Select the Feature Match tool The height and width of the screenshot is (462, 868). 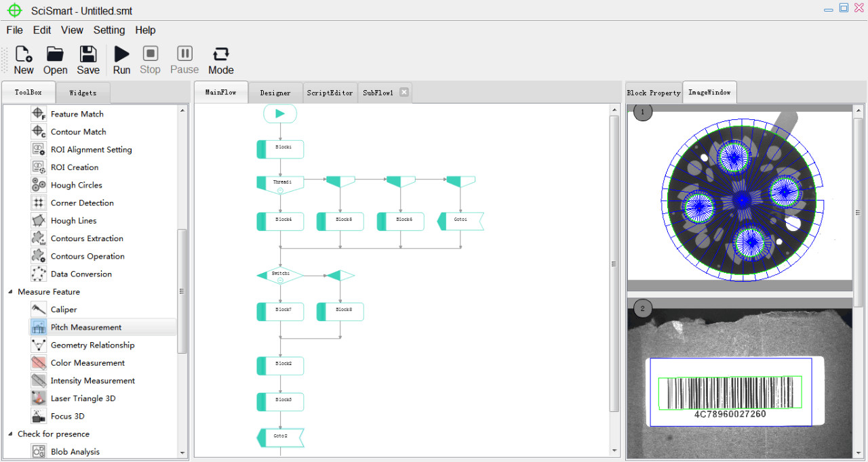pos(77,114)
